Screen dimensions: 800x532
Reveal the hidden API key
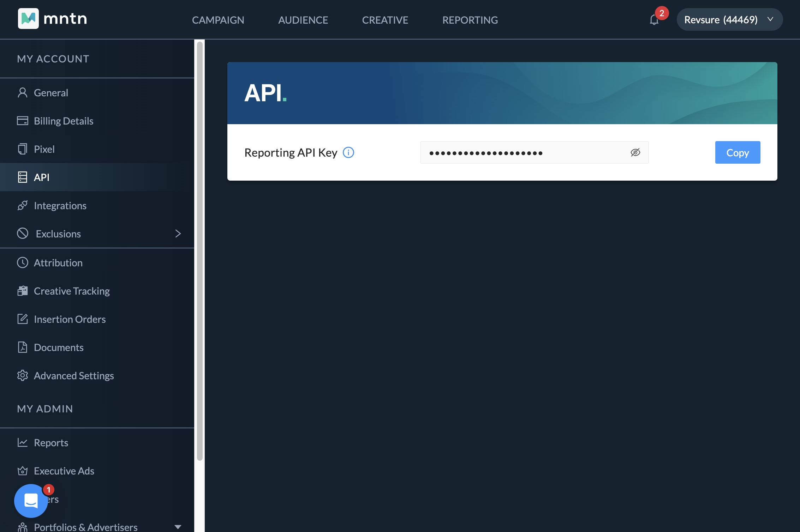click(635, 152)
